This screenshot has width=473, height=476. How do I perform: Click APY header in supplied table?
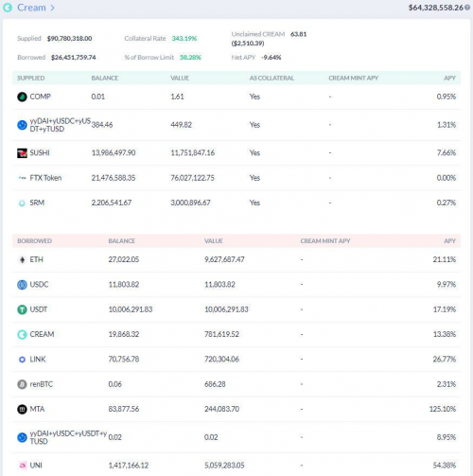click(x=449, y=78)
